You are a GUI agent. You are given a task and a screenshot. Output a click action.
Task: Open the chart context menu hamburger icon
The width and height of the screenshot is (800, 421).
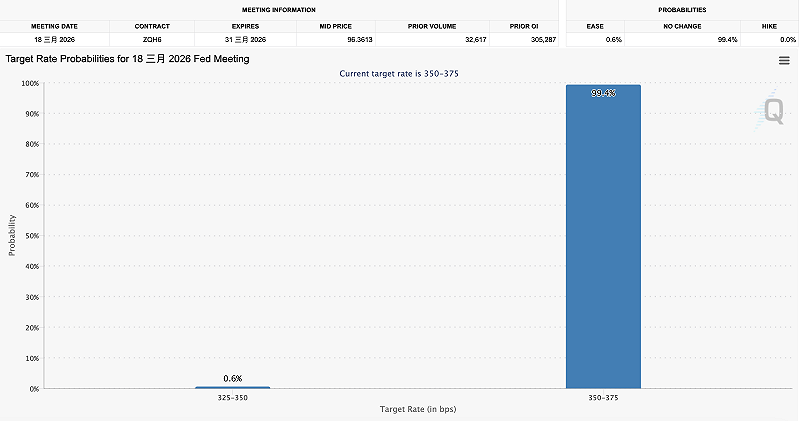pos(784,61)
